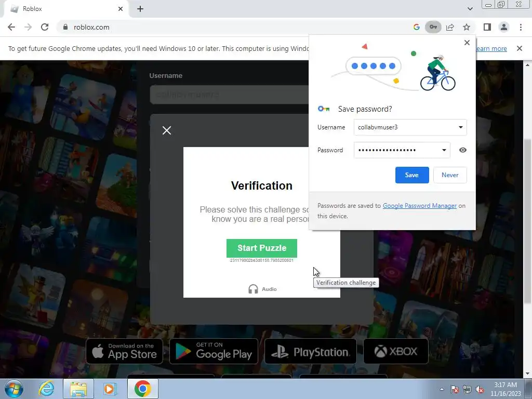Click the page vertical scrollbar

point(527,220)
